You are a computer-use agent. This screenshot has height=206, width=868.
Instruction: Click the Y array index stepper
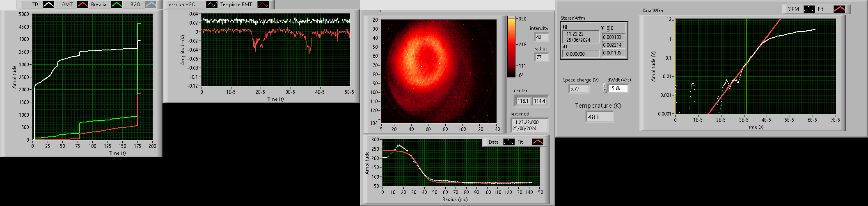pos(608,28)
